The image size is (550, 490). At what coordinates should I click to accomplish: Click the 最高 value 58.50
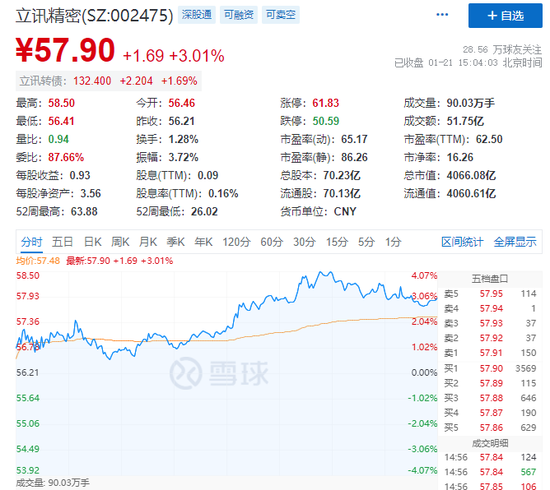(61, 103)
